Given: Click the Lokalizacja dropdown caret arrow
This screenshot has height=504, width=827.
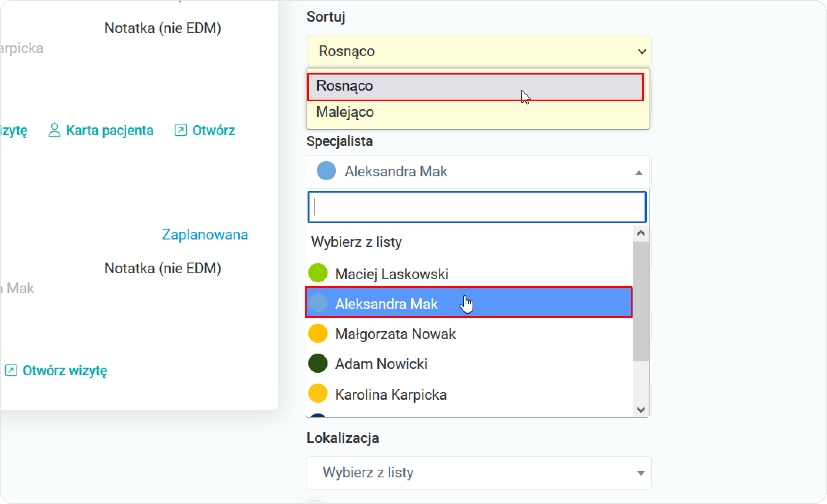Looking at the screenshot, I should 641,474.
